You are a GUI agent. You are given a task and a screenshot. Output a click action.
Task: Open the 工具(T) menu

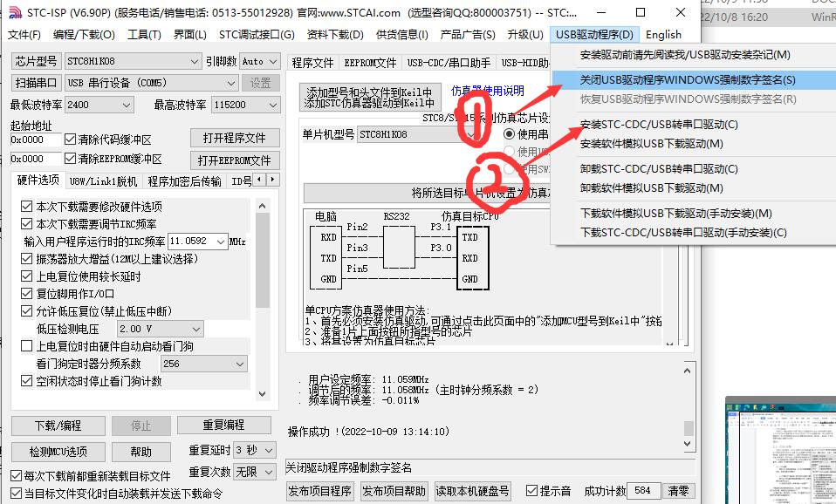(144, 35)
